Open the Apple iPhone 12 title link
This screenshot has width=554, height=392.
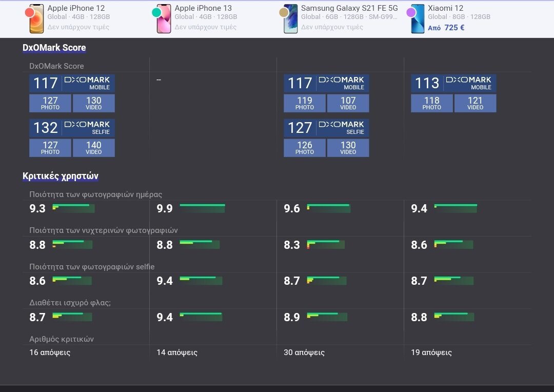coord(76,8)
